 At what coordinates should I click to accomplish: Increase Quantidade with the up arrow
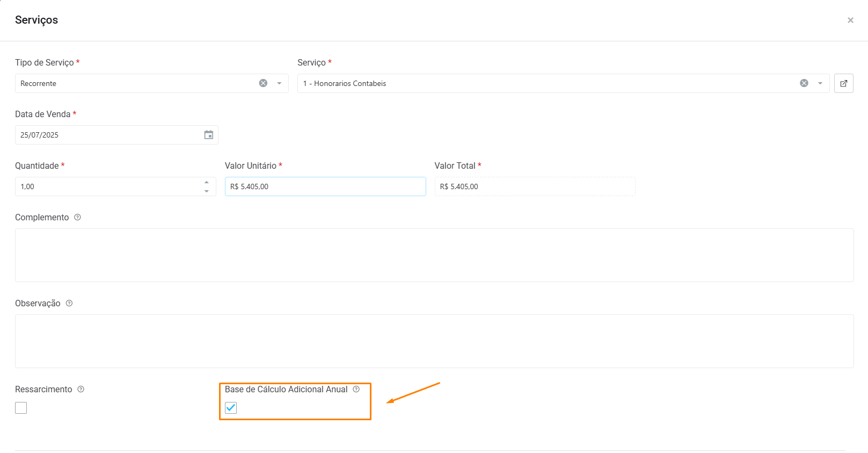click(207, 183)
